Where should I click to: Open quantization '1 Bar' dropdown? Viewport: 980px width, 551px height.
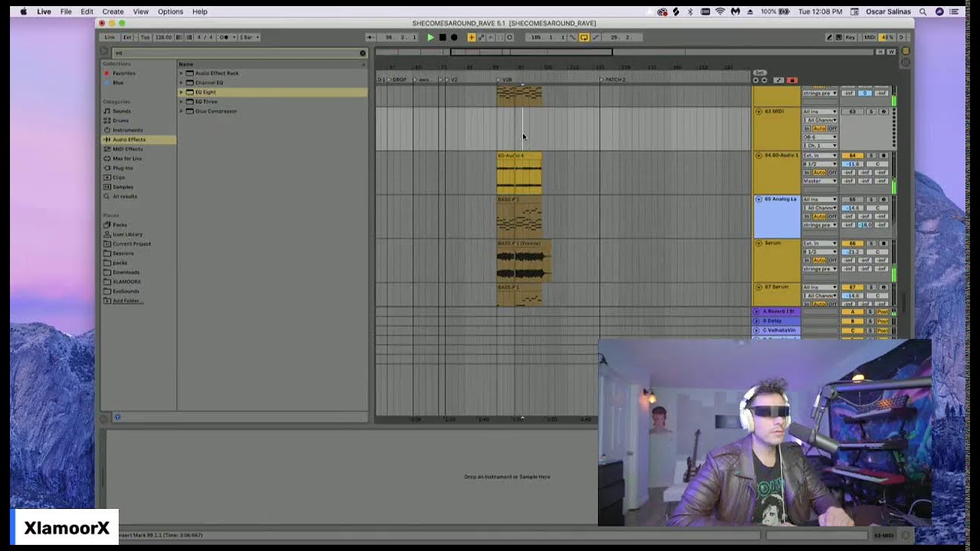pyautogui.click(x=250, y=37)
